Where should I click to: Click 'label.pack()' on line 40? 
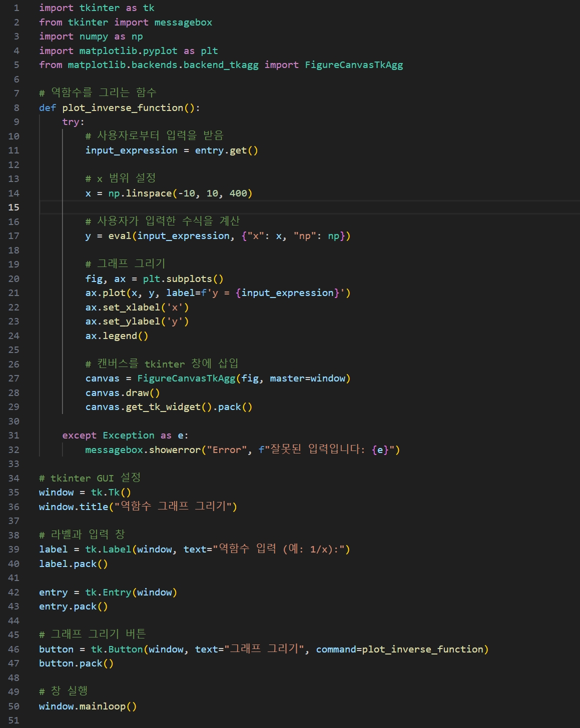point(74,564)
